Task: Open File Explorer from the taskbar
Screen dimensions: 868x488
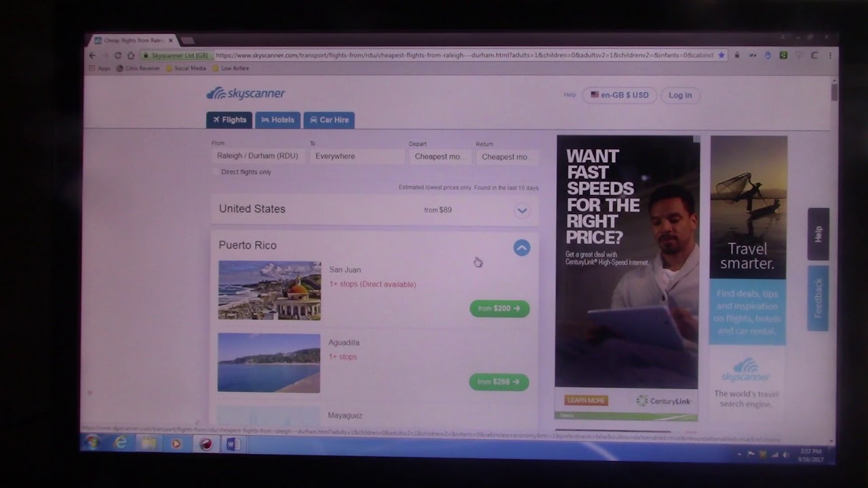Action: click(x=149, y=444)
